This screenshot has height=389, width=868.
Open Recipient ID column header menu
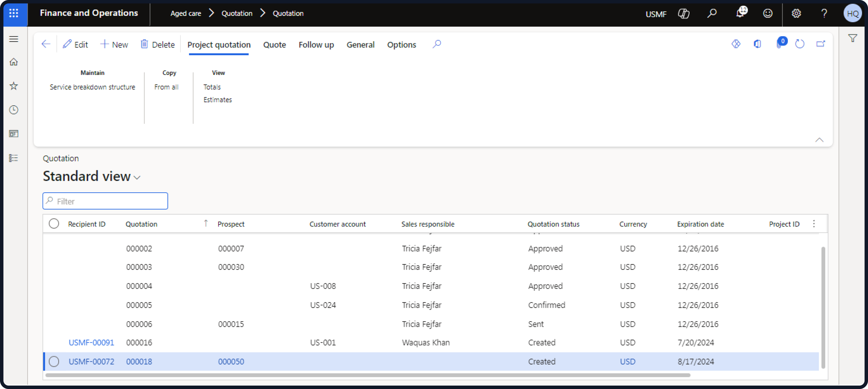click(87, 224)
